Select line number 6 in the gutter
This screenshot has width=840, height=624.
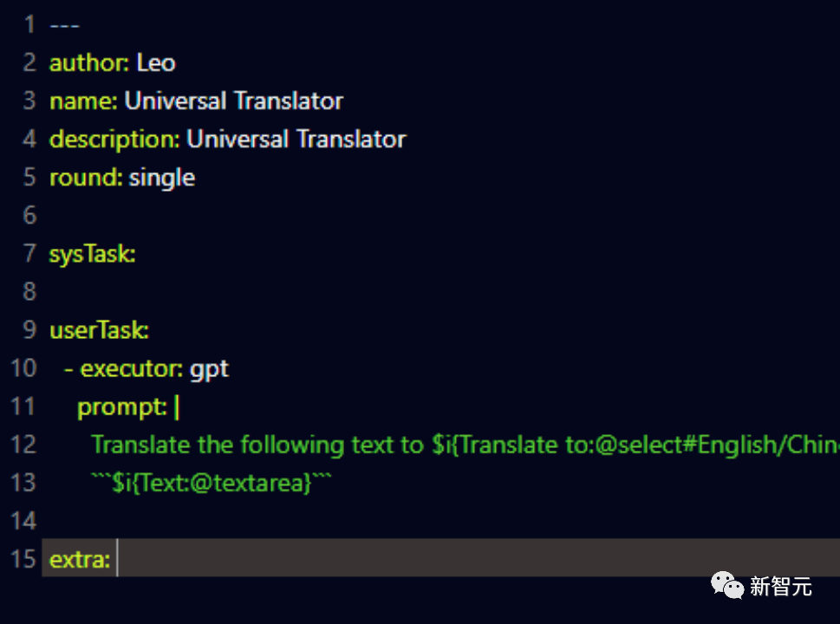29,215
